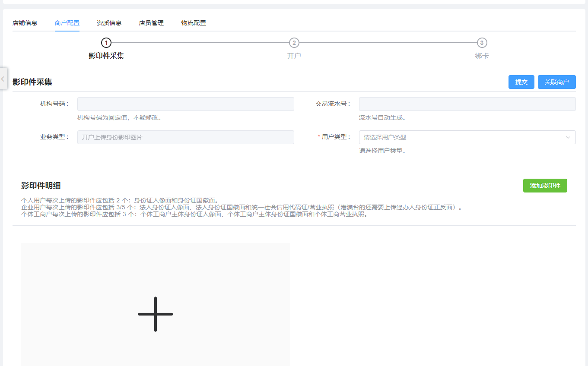Click the 机构号码 input field
The width and height of the screenshot is (588, 366).
(186, 104)
